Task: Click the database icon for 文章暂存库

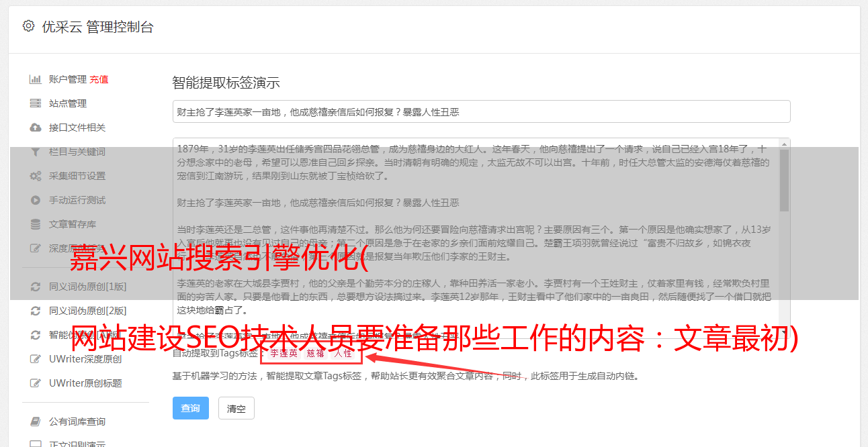Action: pyautogui.click(x=36, y=224)
